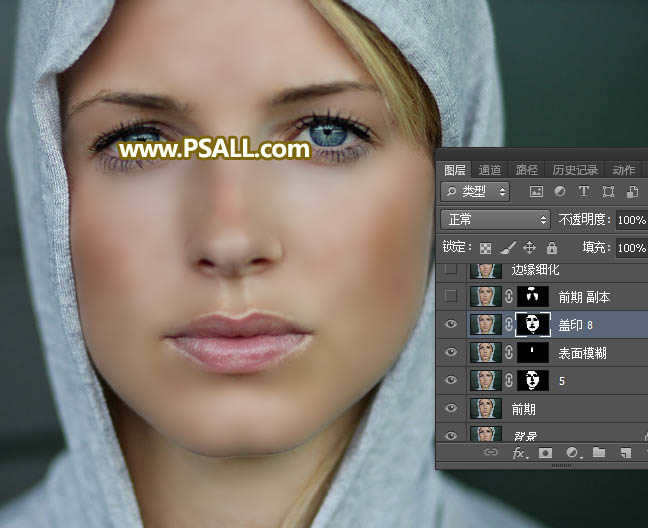Add a layer mask from bottom bar
The height and width of the screenshot is (528, 648).
tap(546, 453)
